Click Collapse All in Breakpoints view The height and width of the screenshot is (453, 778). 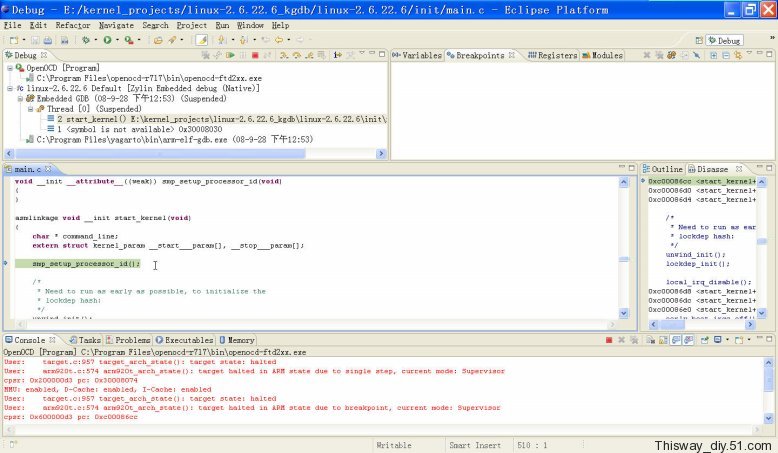(x=726, y=55)
